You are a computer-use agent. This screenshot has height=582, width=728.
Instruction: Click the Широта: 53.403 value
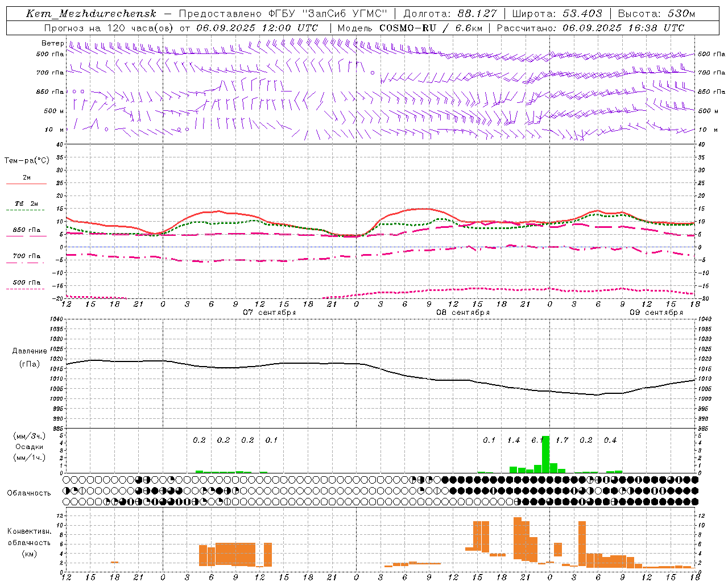pyautogui.click(x=557, y=14)
